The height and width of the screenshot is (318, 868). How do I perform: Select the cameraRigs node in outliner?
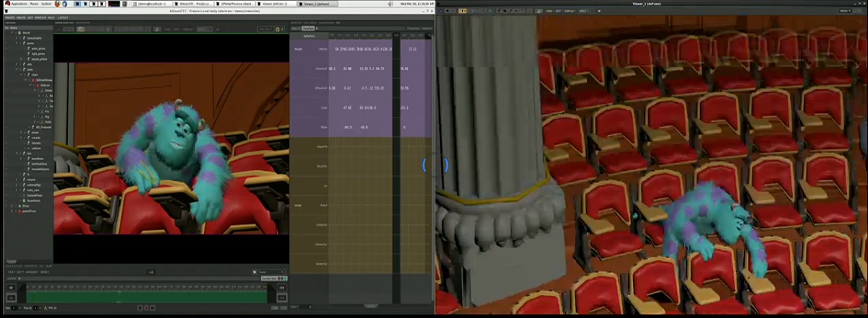coord(33,185)
